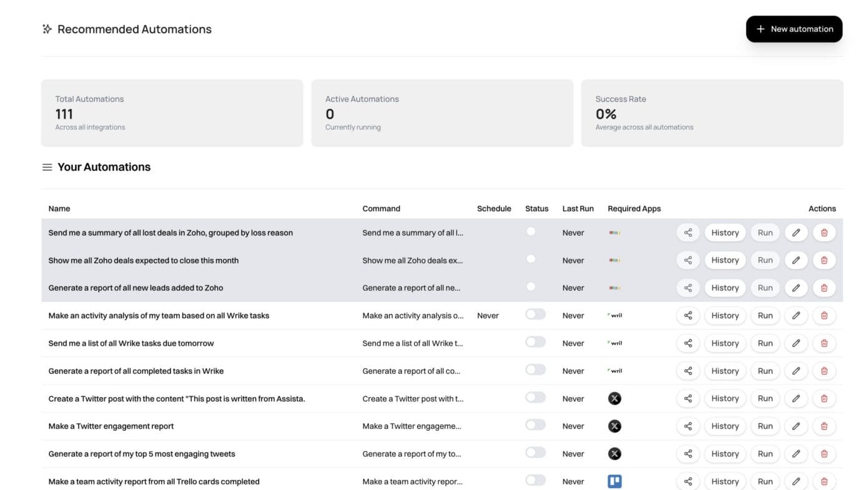Toggle status of completed Wrike tasks report
The width and height of the screenshot is (868, 490).
(535, 370)
